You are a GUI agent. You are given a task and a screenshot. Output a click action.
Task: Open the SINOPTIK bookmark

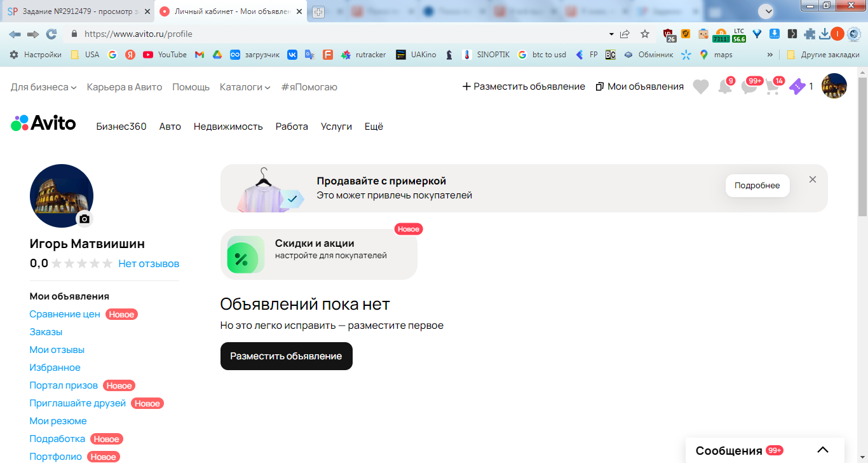click(486, 55)
